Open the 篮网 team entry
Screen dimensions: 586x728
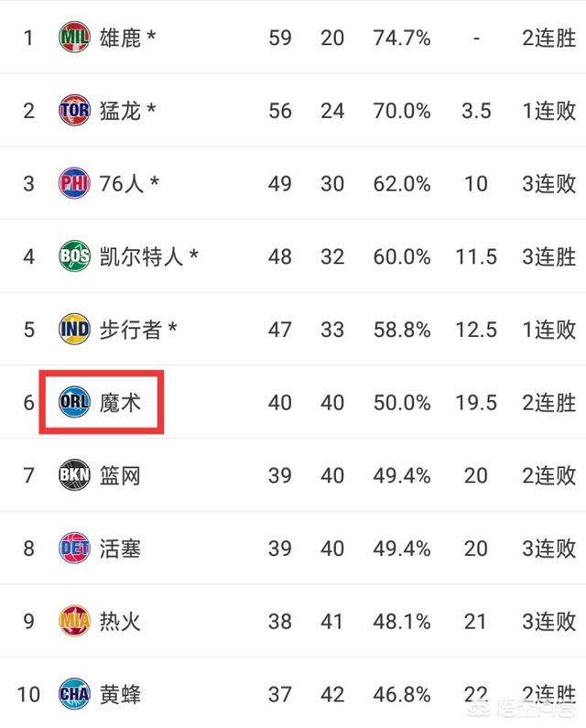[x=121, y=475]
